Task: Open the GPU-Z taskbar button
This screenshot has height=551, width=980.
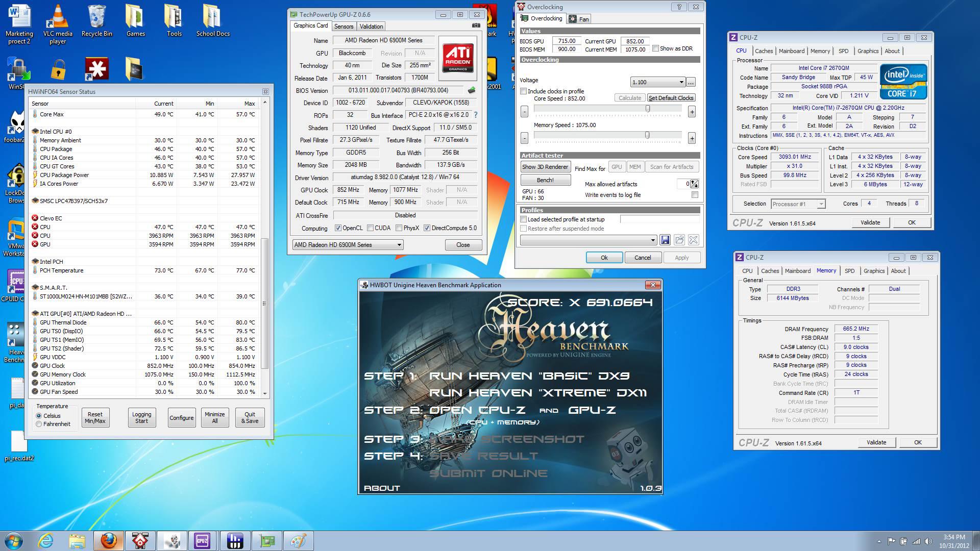Action: point(266,541)
